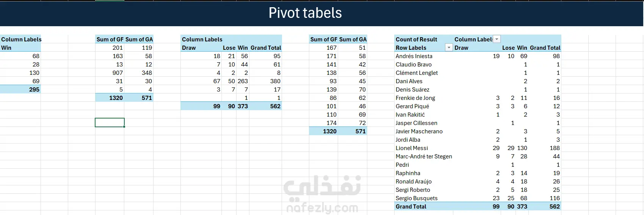
Task: Select the first Sum of GF total 1320
Action: point(116,98)
